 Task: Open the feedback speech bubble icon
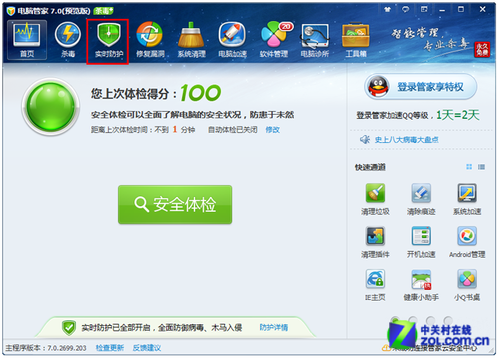(x=405, y=10)
